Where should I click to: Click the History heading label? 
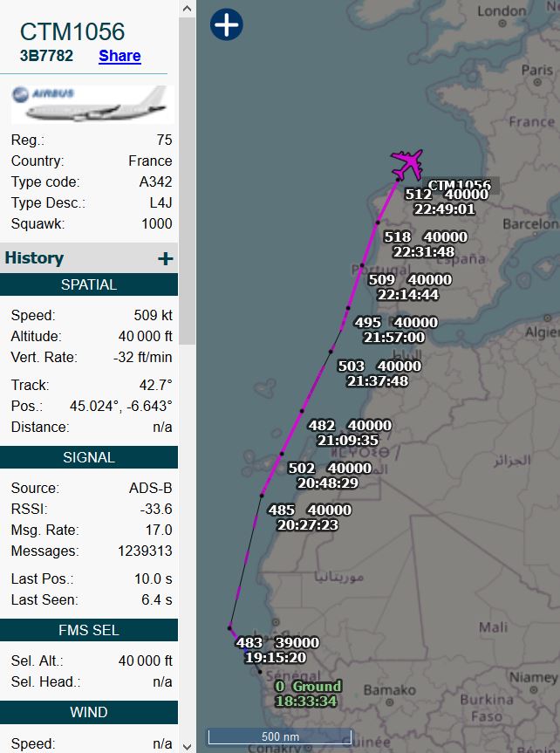coord(34,258)
